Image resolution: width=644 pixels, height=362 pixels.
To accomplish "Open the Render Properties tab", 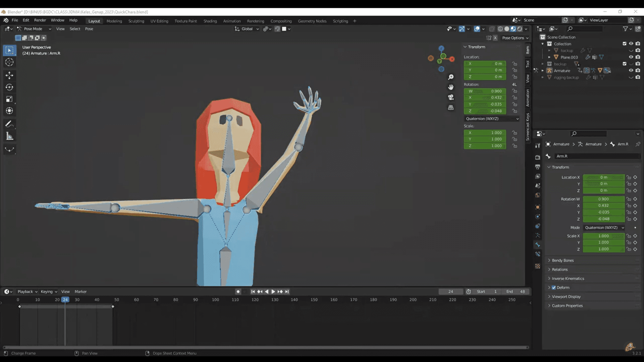I will point(538,158).
